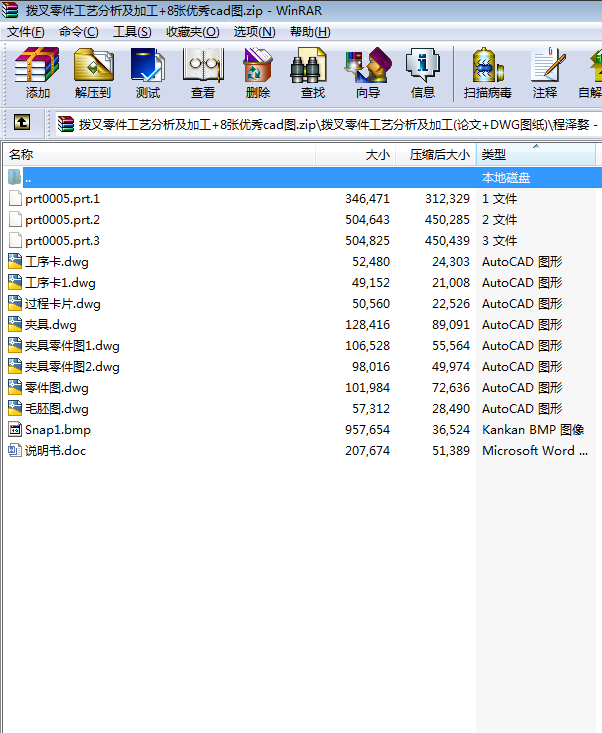Select file prt0005.prt.2

pyautogui.click(x=62, y=220)
